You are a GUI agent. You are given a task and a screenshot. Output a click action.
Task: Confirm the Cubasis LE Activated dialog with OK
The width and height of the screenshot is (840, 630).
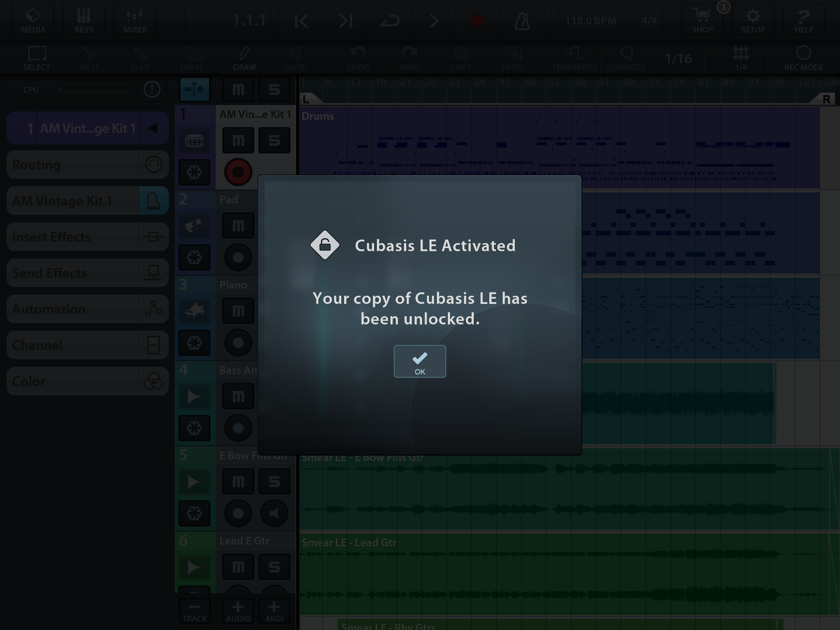click(x=420, y=361)
